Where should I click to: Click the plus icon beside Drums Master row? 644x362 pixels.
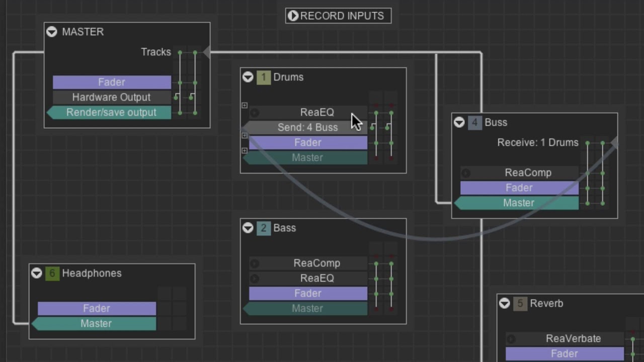(245, 150)
